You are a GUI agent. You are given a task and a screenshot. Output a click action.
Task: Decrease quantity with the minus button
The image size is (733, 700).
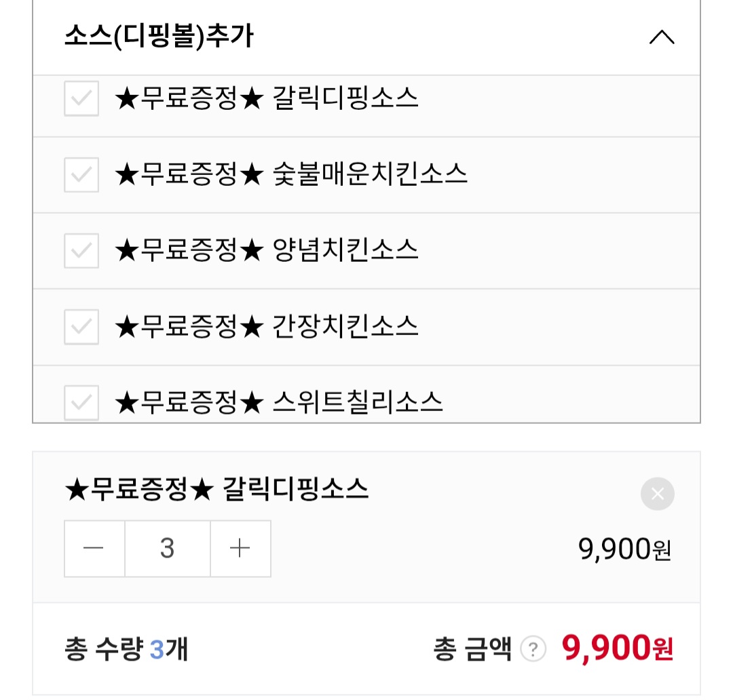pos(94,549)
